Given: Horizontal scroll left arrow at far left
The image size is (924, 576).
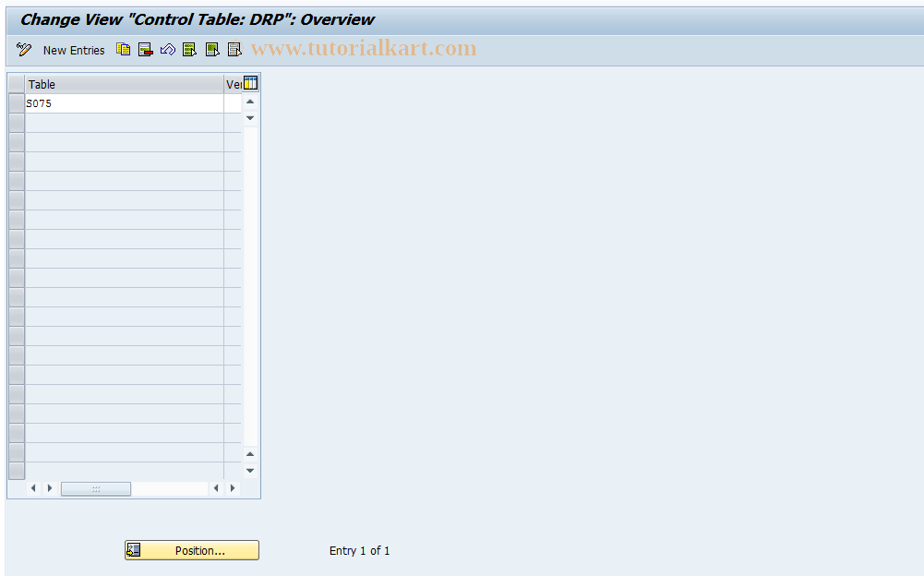Looking at the screenshot, I should pyautogui.click(x=33, y=488).
